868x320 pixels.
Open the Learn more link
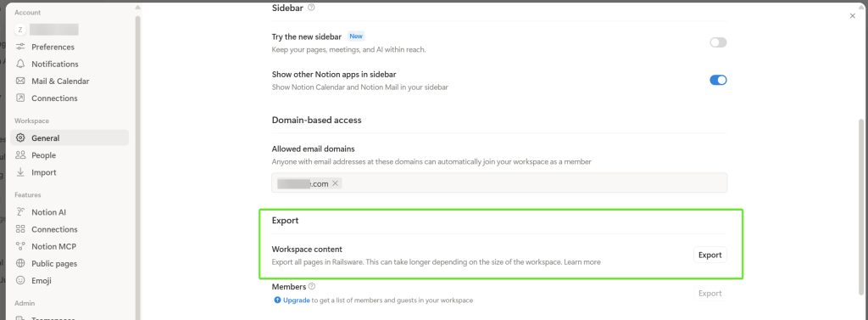pos(581,261)
